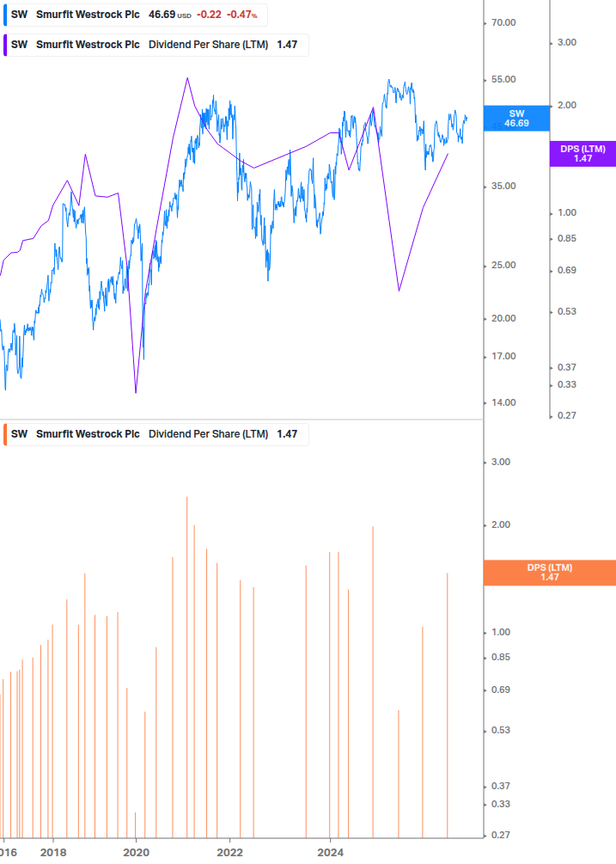
Task: Click 1.00 on the top pane's purple DPS axis
Action: (567, 212)
